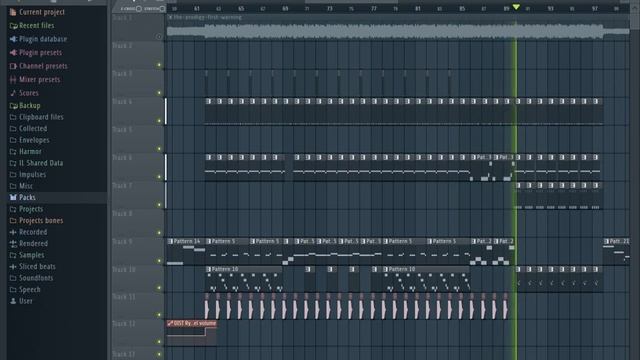Viewport: 640px width, 360px height.
Task: Select the Track 7 label
Action: point(122,186)
